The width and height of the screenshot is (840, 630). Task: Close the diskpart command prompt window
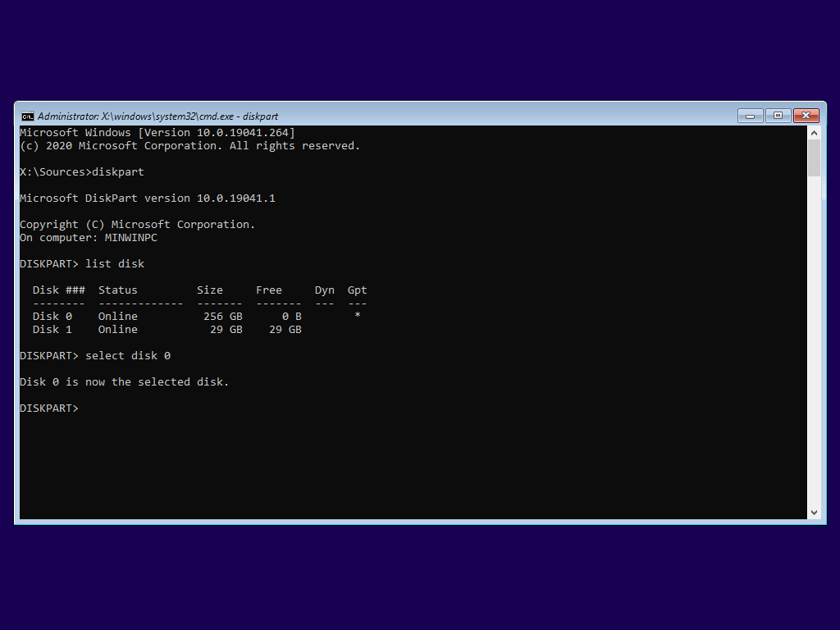[x=806, y=116]
